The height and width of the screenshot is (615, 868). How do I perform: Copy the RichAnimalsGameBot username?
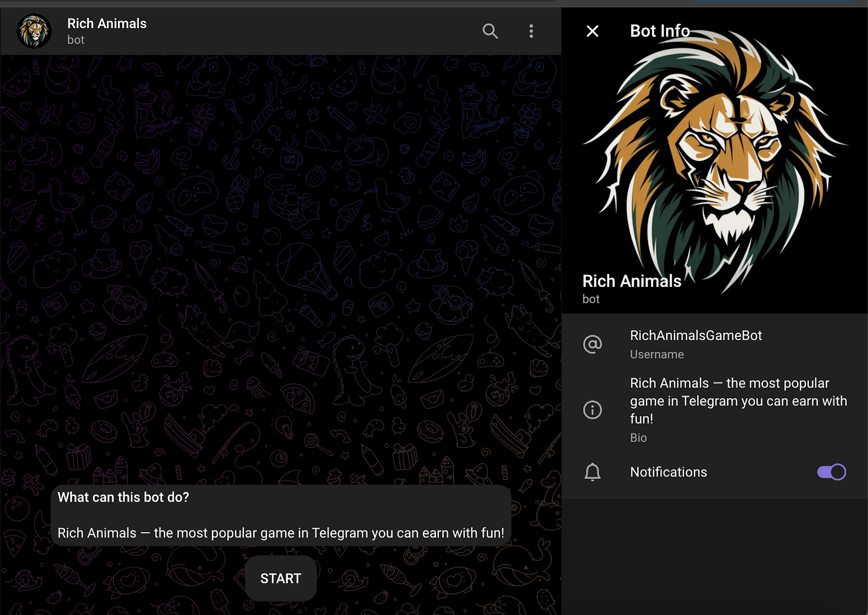pyautogui.click(x=696, y=336)
